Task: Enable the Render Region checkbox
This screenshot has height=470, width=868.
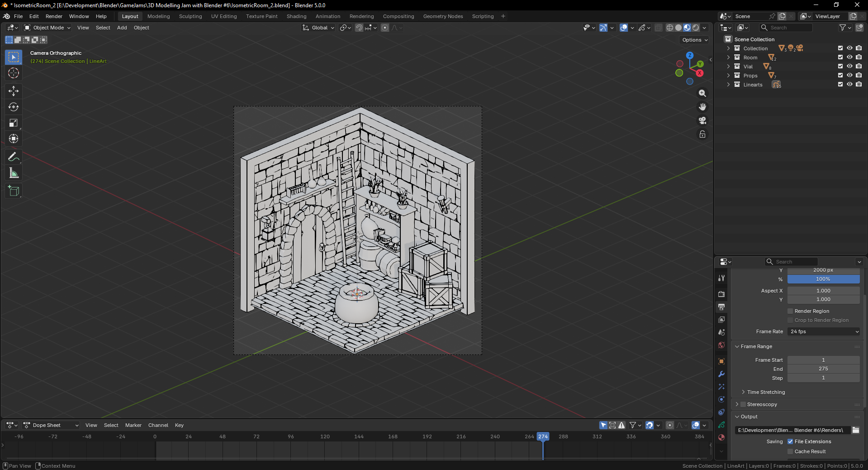Action: coord(790,311)
